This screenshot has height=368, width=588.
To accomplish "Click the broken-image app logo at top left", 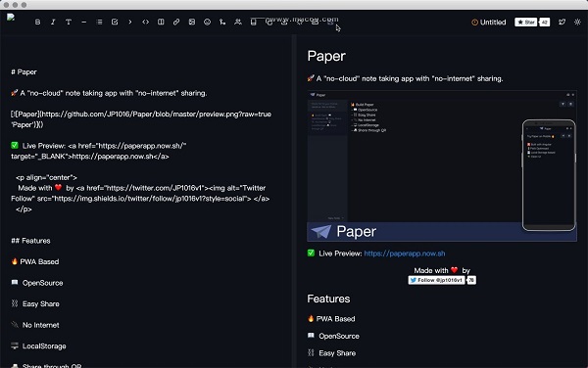I will (x=11, y=18).
